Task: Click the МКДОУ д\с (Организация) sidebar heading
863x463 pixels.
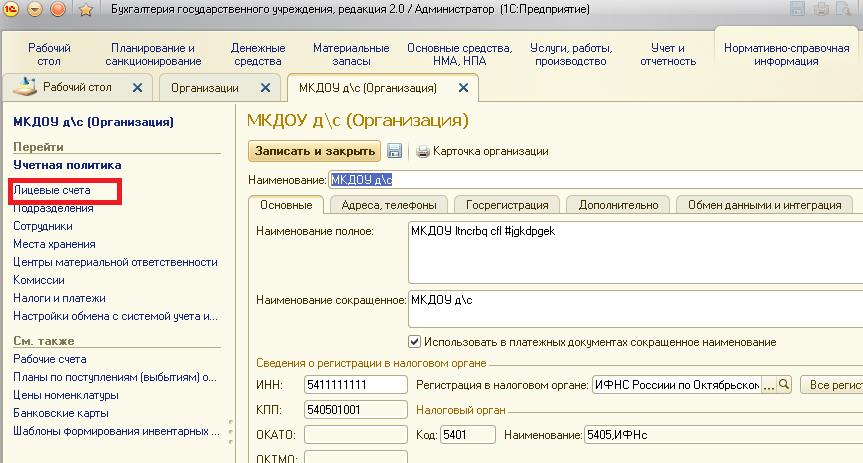Action: (93, 122)
